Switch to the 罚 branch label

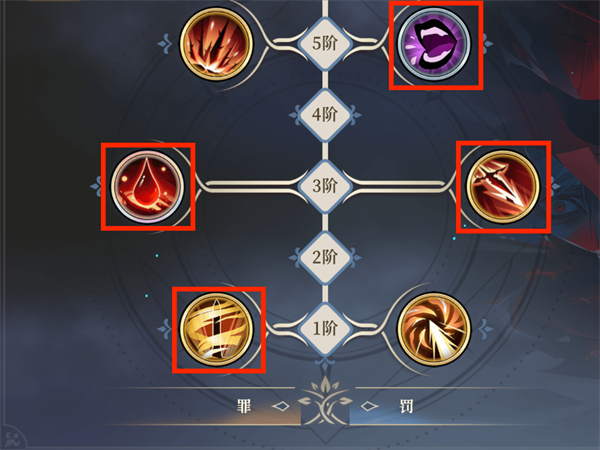tap(406, 406)
